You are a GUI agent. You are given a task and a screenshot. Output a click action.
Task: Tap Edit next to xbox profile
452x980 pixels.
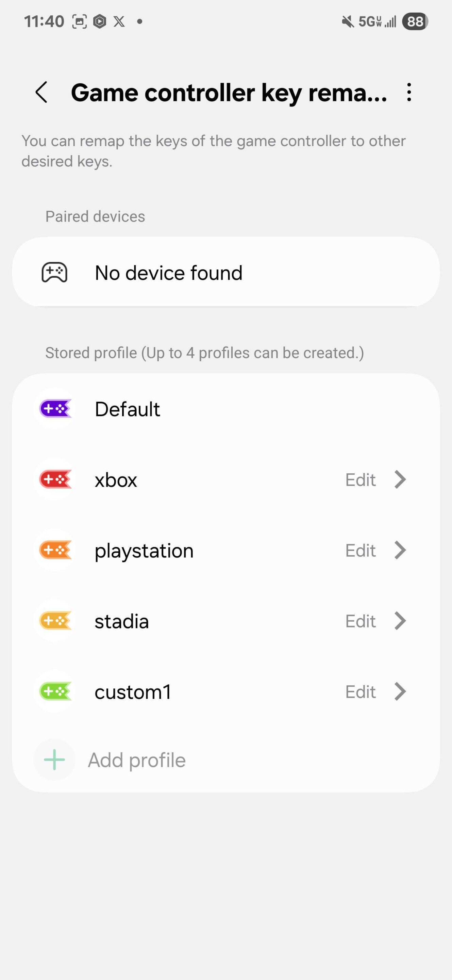pyautogui.click(x=361, y=480)
